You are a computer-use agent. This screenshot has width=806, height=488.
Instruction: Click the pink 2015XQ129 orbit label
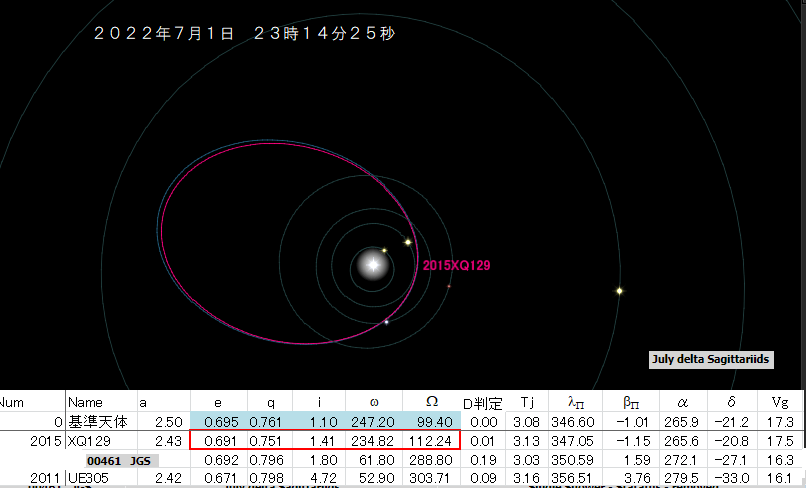coord(456,266)
